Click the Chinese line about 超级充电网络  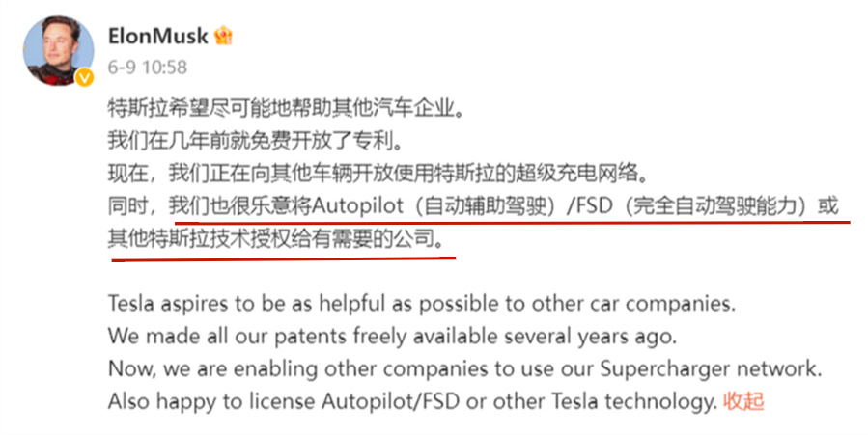(378, 174)
